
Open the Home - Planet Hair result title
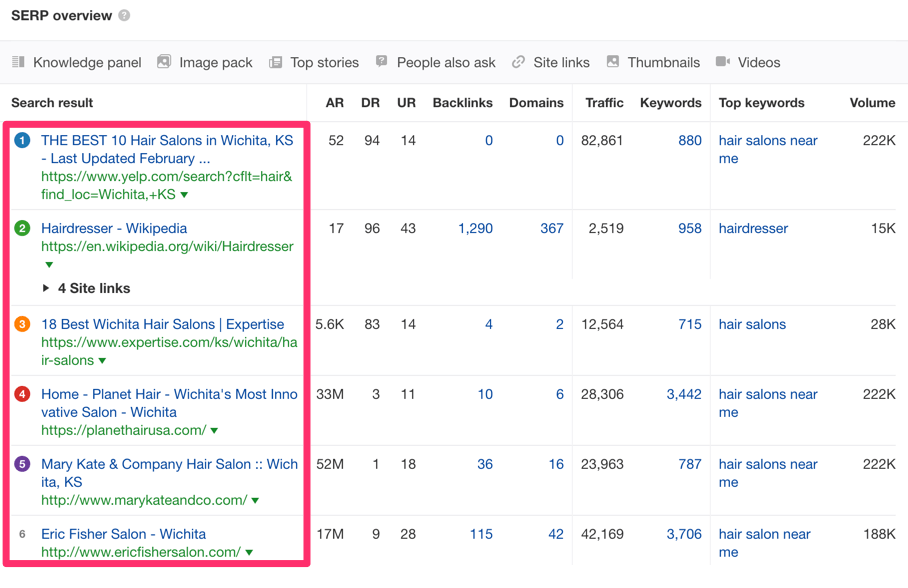170,403
